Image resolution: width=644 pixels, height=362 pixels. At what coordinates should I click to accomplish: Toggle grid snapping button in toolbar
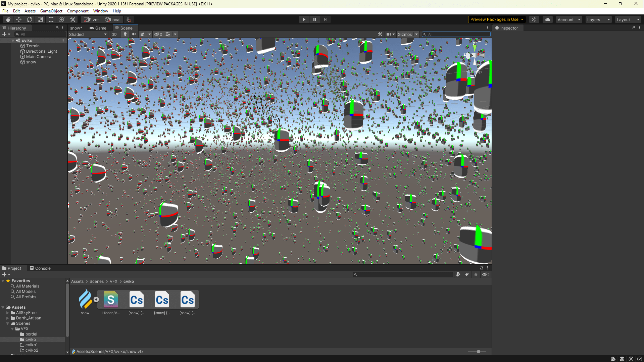coord(129,19)
